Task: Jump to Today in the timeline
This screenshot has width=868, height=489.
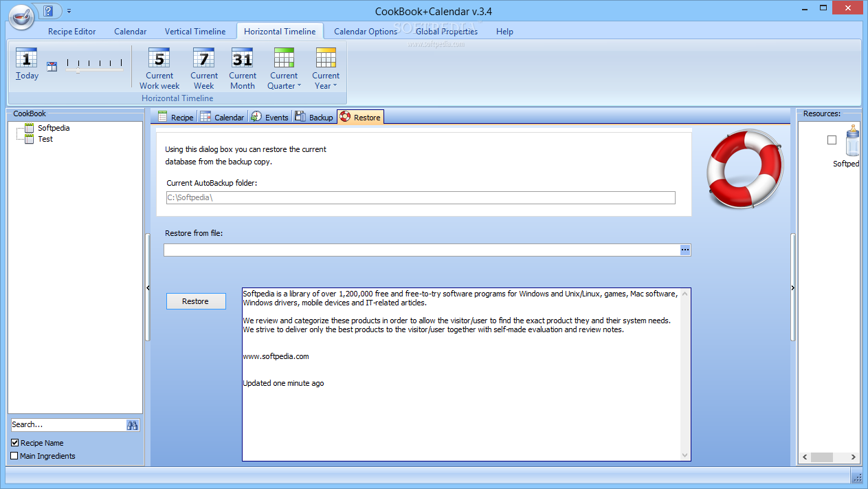Action: click(x=27, y=64)
